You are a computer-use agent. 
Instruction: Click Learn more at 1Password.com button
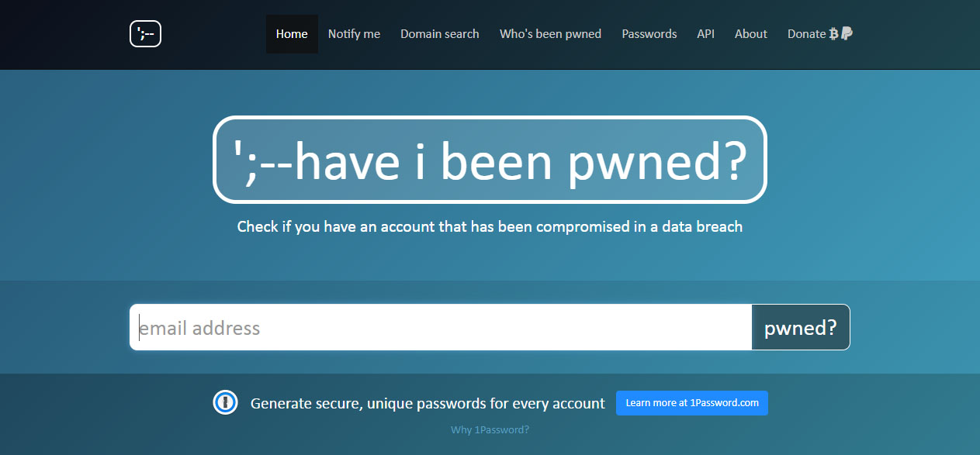tap(692, 403)
